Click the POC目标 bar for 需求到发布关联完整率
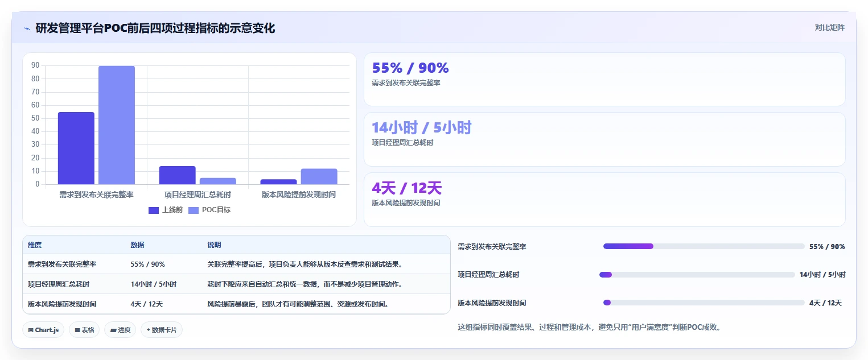Image resolution: width=868 pixels, height=360 pixels. (x=117, y=125)
